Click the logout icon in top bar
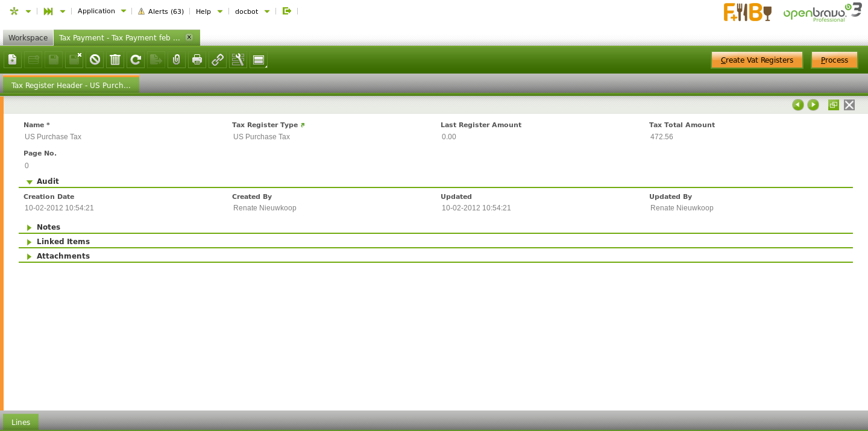868x431 pixels. 287,11
